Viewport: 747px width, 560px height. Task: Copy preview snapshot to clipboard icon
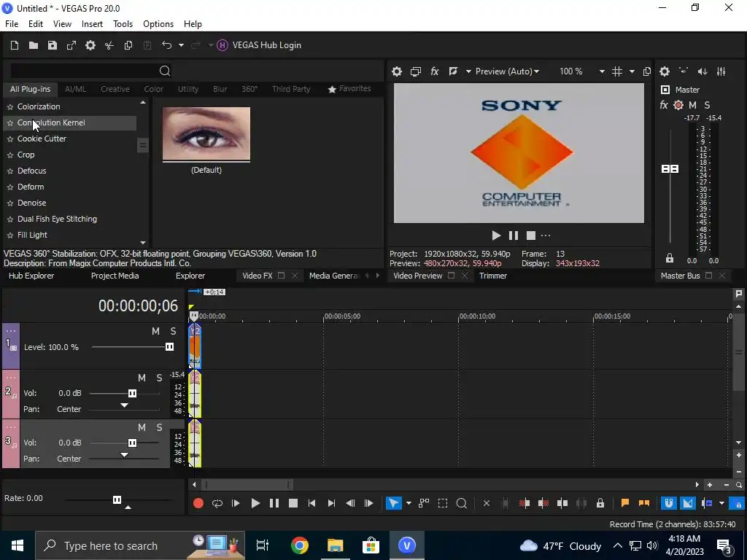646,71
